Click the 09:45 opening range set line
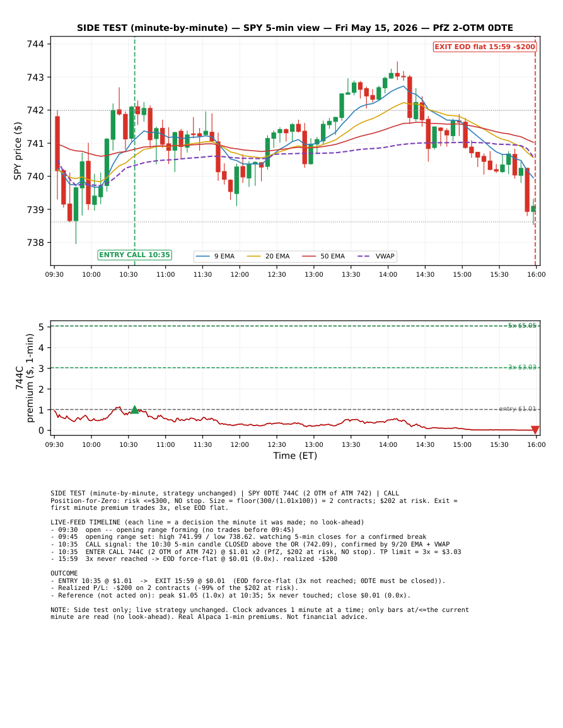 pyautogui.click(x=238, y=537)
